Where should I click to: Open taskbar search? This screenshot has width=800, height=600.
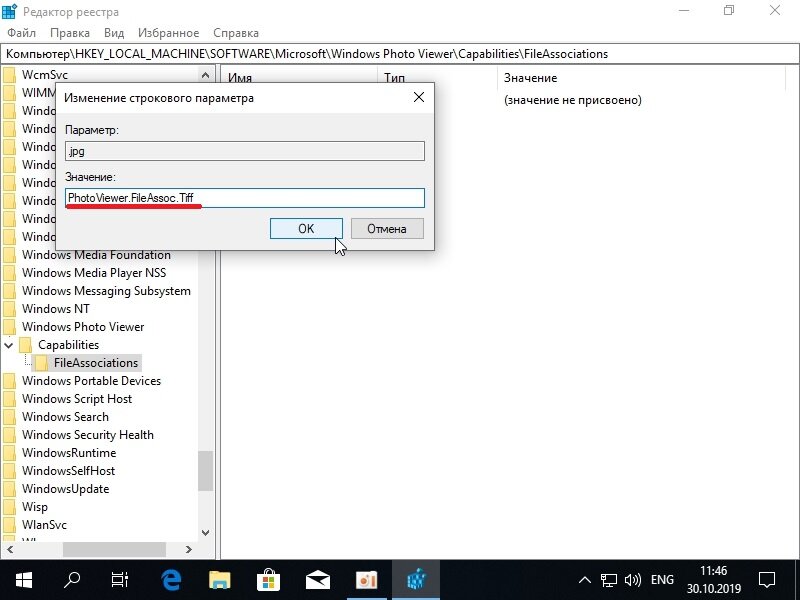[72, 580]
